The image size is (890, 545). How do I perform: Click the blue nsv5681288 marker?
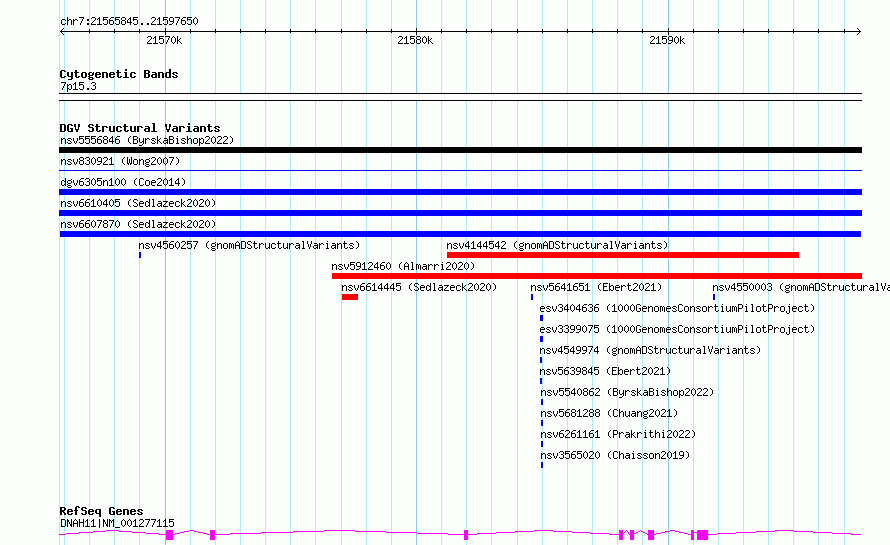point(542,423)
